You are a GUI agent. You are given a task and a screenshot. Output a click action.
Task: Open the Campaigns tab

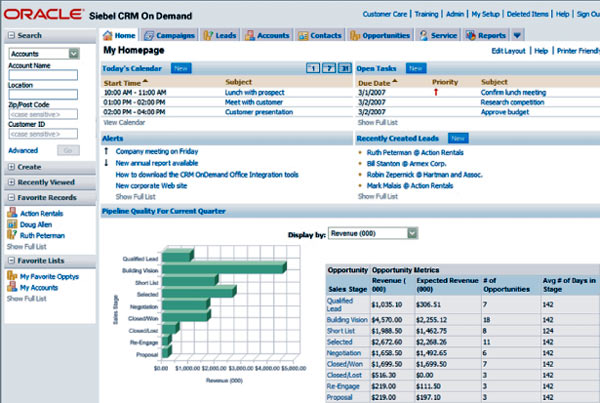[x=170, y=36]
